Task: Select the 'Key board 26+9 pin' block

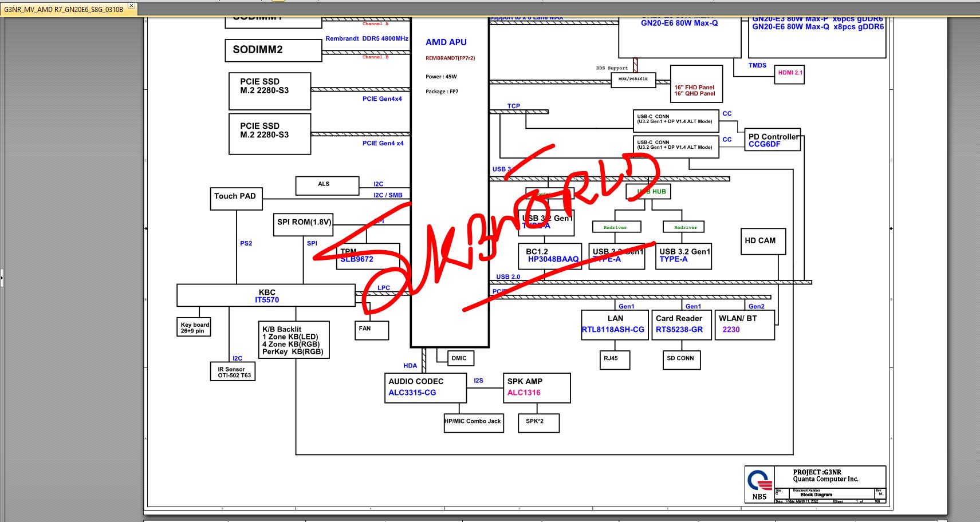Action: (195, 327)
